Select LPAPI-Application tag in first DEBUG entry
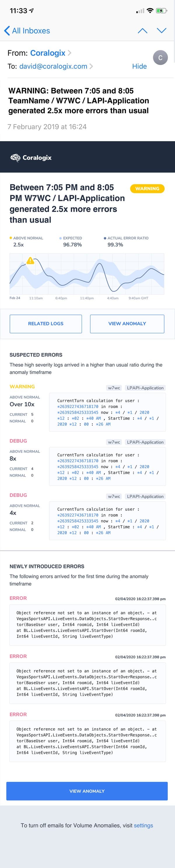This screenshot has height=868, width=175. pyautogui.click(x=145, y=442)
